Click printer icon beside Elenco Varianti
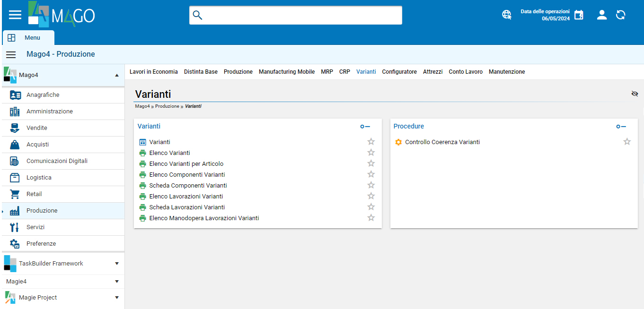 (x=142, y=153)
